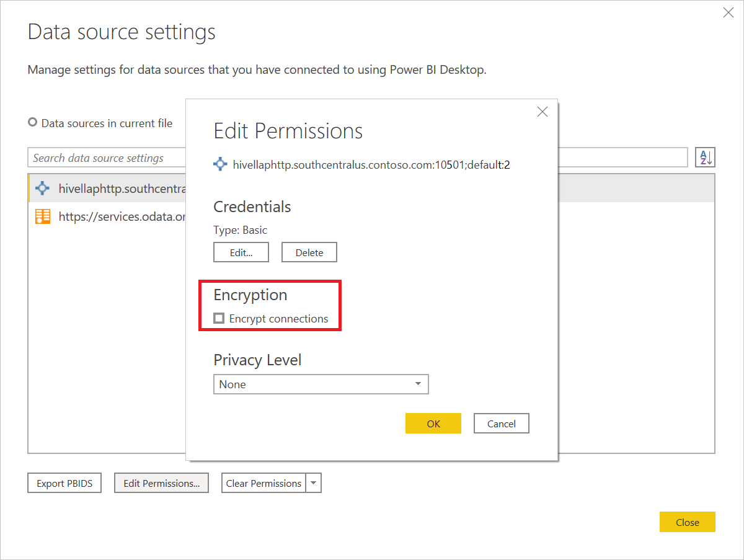
Task: Click Edit... under Credentials
Action: tap(241, 252)
